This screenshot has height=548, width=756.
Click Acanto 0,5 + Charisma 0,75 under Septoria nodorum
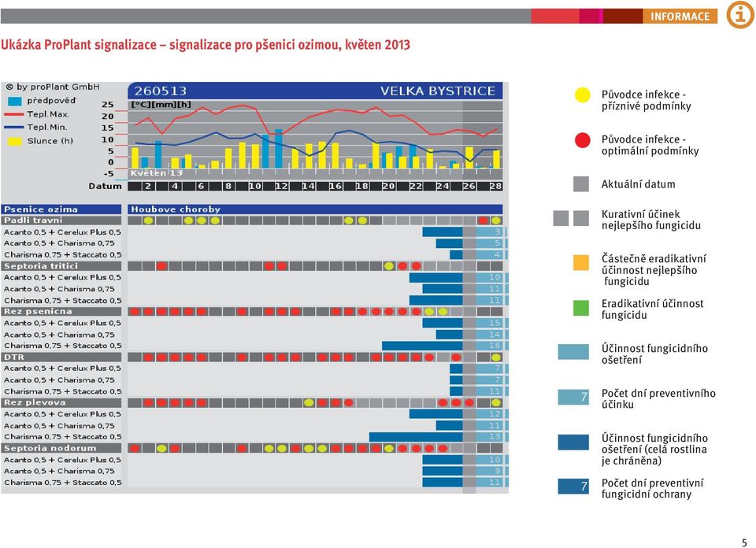coord(59,471)
